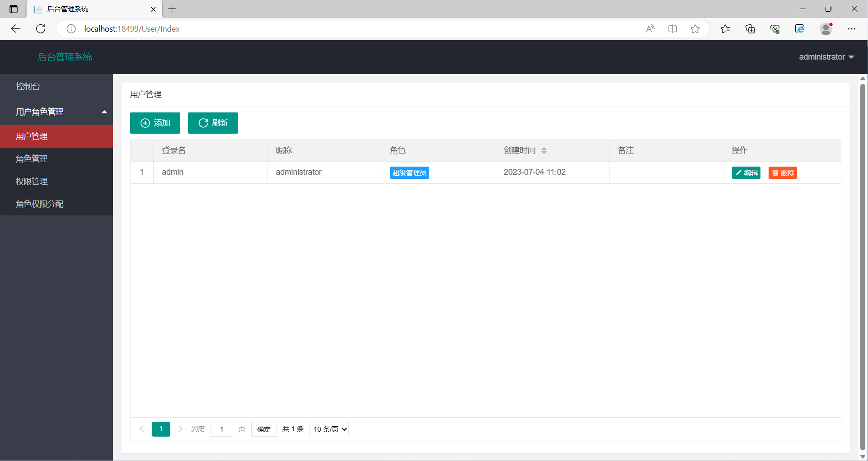Screen dimensions: 868x461
Task: Click the 登录名 column header
Action: click(210, 150)
